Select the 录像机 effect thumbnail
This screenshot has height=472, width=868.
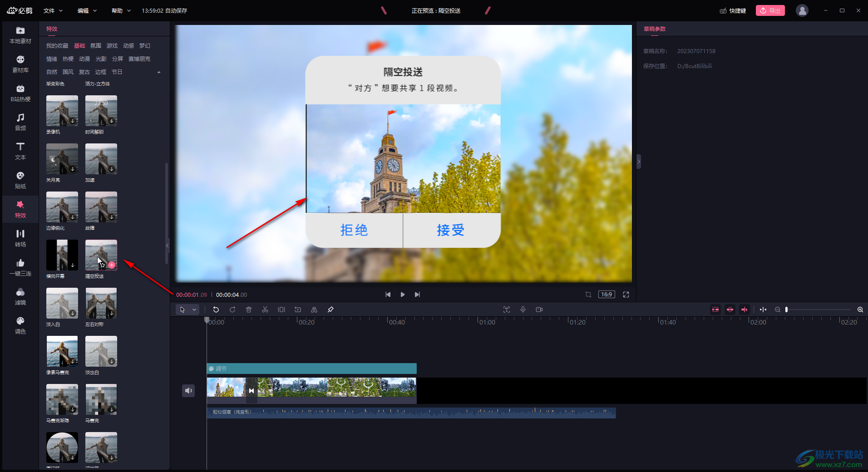point(62,111)
